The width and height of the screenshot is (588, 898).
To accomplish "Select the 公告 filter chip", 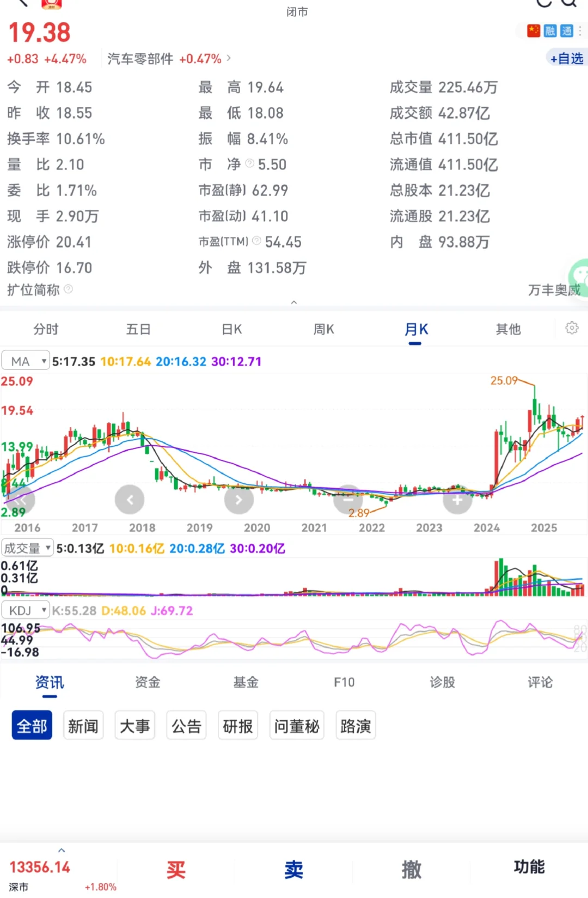I will point(186,725).
